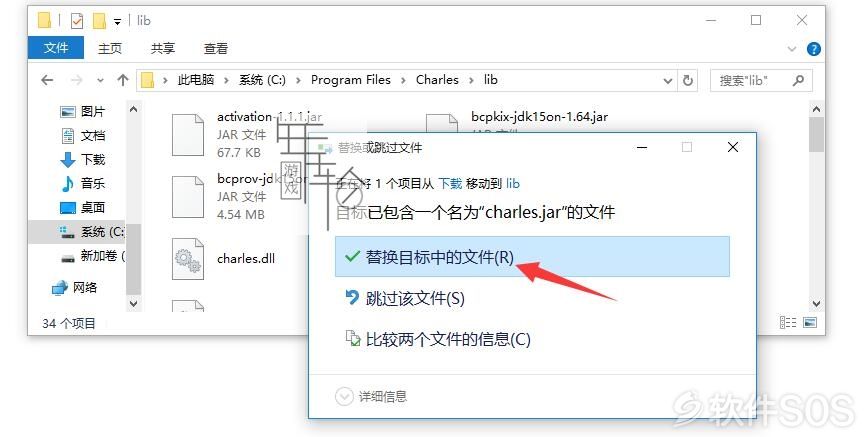Open the help question mark icon

813,49
